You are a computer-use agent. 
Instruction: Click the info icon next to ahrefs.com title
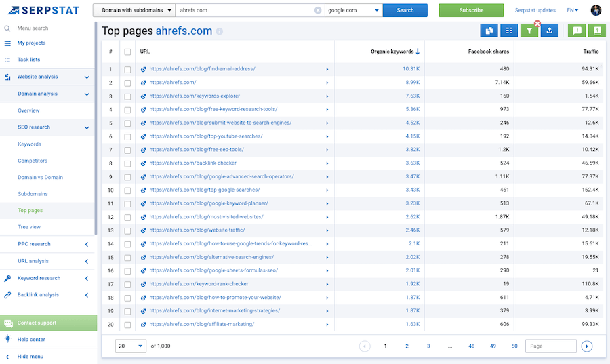pos(220,31)
